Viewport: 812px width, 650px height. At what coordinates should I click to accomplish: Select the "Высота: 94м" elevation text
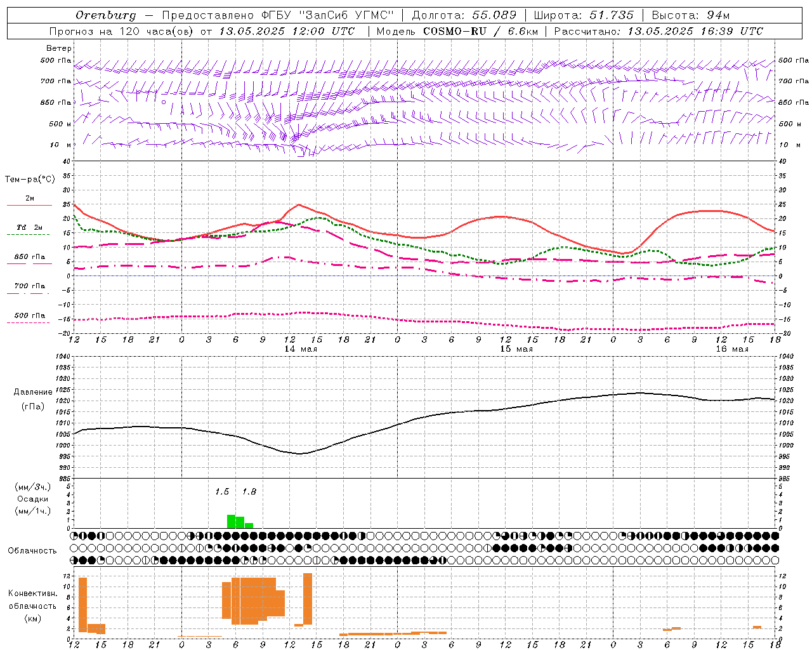point(691,15)
